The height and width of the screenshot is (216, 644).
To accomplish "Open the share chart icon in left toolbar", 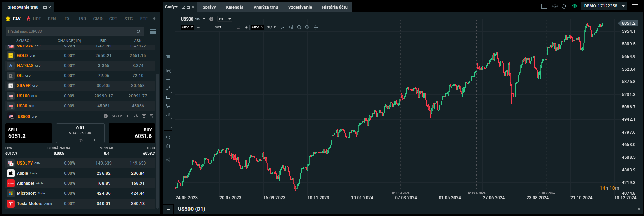I will (168, 160).
